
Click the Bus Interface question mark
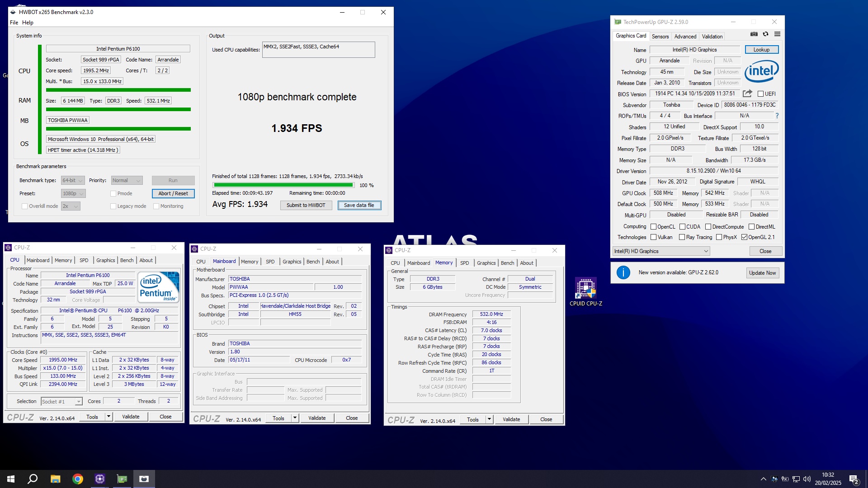pyautogui.click(x=777, y=116)
